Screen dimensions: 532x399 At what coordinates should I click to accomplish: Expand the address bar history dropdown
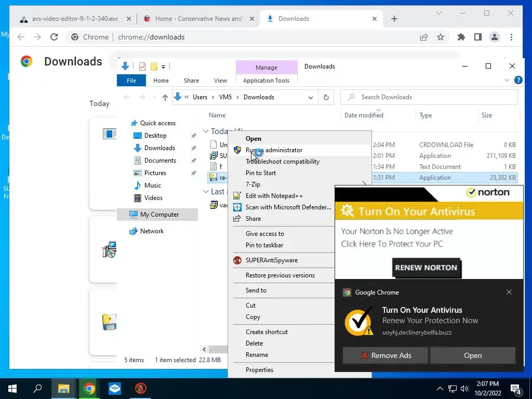click(x=311, y=97)
